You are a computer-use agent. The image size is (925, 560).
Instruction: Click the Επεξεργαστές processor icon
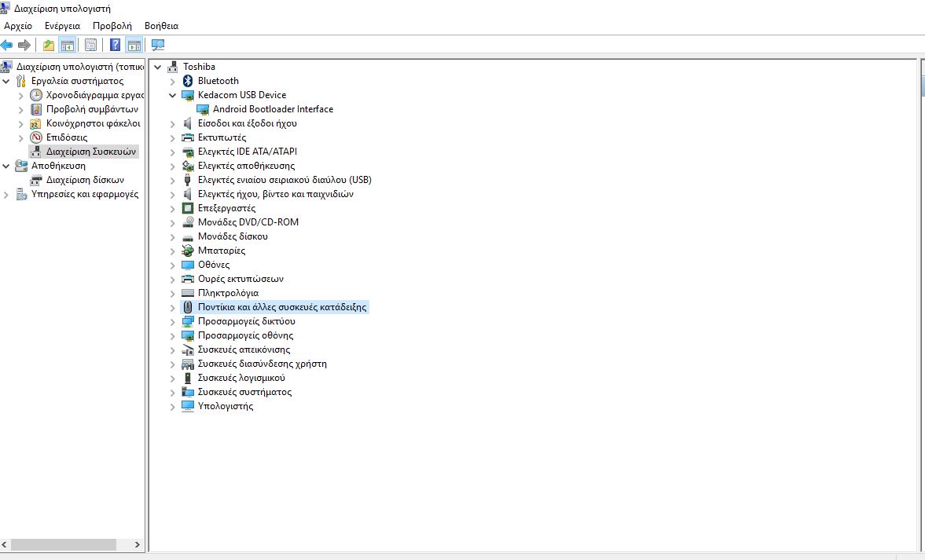click(x=188, y=208)
